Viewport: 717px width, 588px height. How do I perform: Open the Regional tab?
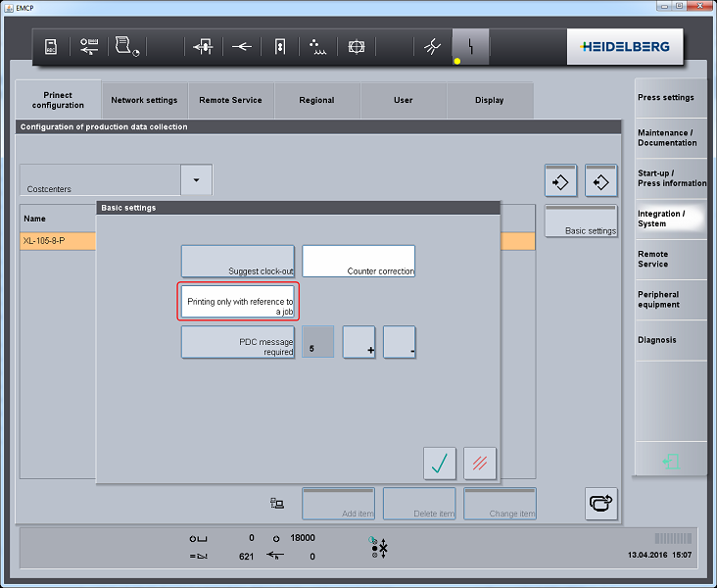point(316,100)
